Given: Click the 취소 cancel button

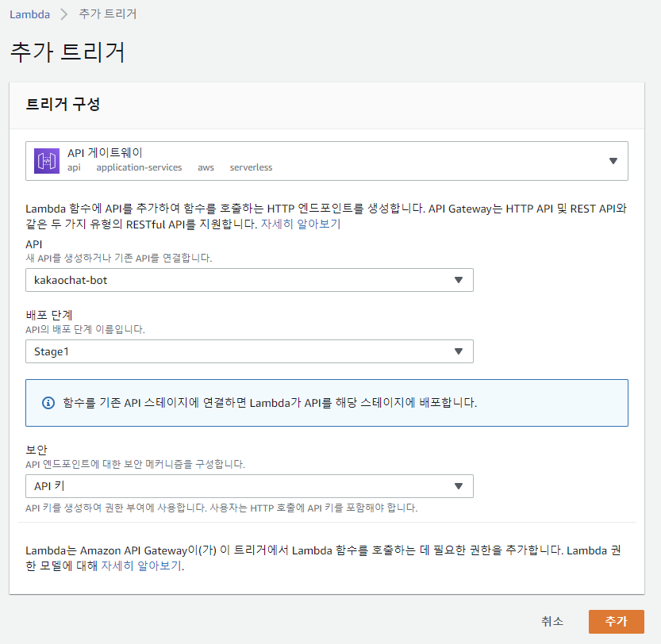Looking at the screenshot, I should [551, 621].
